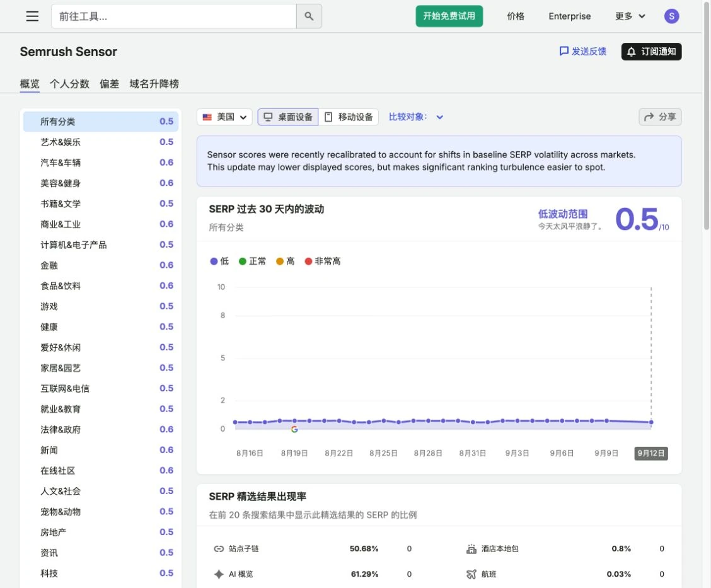Click the last data point on chart
The height and width of the screenshot is (588, 711).
[x=651, y=422]
